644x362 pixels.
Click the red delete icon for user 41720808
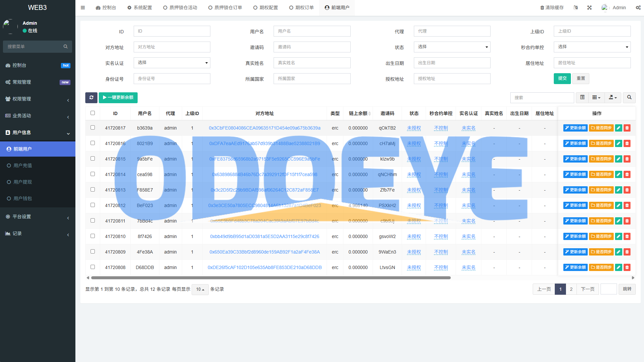(x=627, y=267)
